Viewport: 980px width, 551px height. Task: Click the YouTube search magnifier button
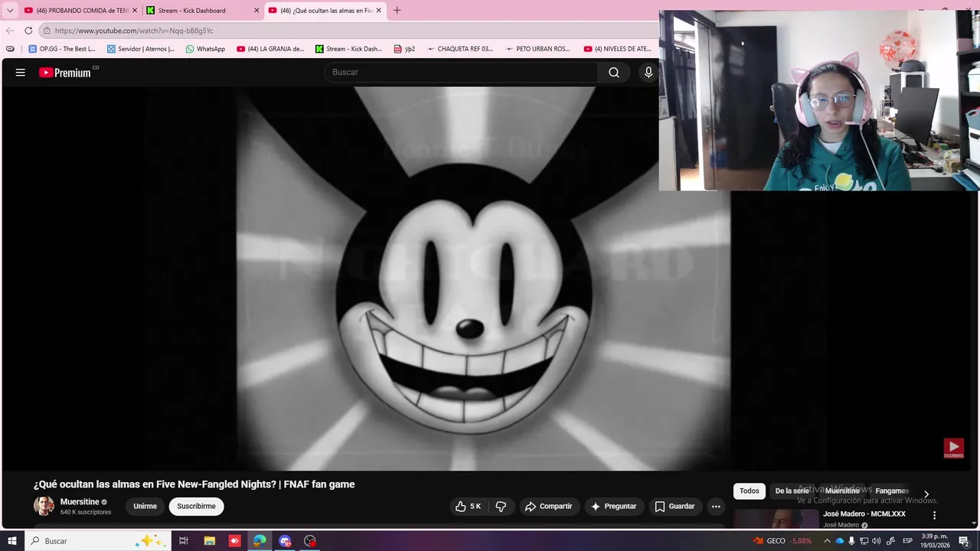[614, 73]
